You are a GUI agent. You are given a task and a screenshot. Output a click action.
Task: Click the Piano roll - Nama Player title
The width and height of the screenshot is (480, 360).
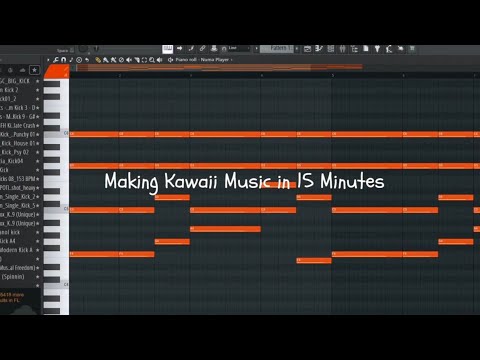(202, 60)
